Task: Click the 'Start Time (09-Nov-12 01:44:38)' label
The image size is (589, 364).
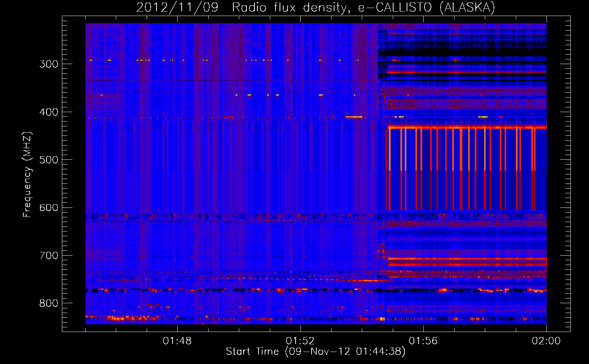Action: [x=316, y=352]
